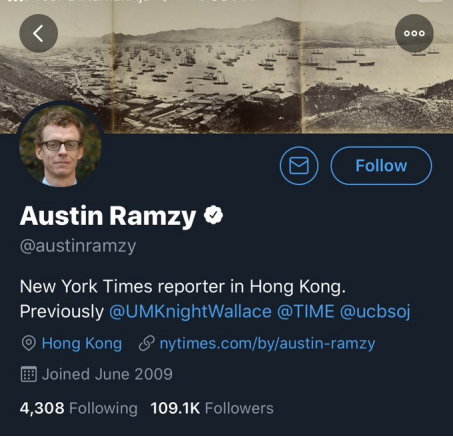Tap the calendar joined-date icon
Image resolution: width=453 pixels, height=437 pixels.
(29, 374)
